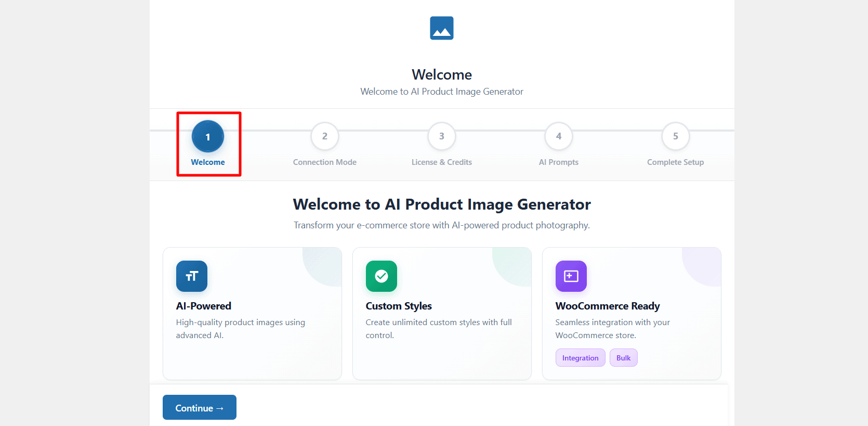Click the purple WooCommerce Ready icon
868x426 pixels.
click(x=571, y=276)
